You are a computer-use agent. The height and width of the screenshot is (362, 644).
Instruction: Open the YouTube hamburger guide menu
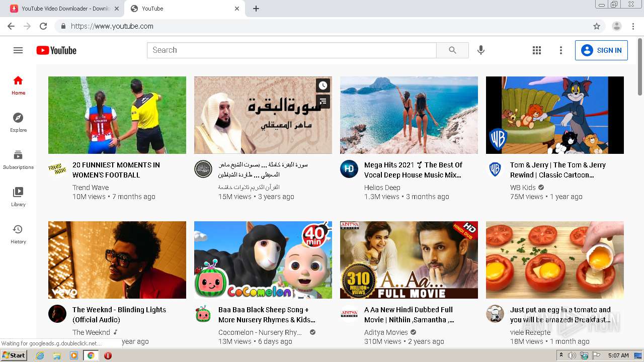click(18, 50)
